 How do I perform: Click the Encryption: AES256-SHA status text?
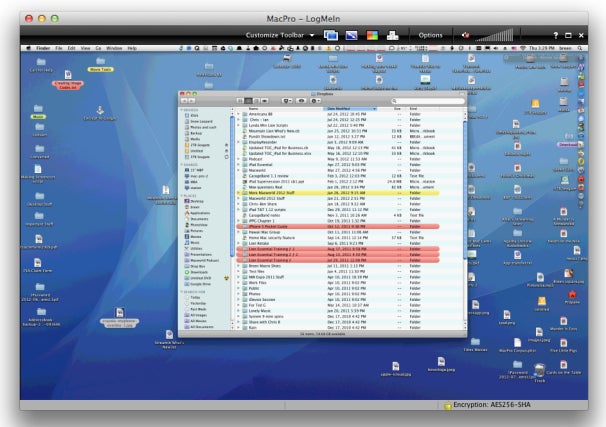point(492,405)
